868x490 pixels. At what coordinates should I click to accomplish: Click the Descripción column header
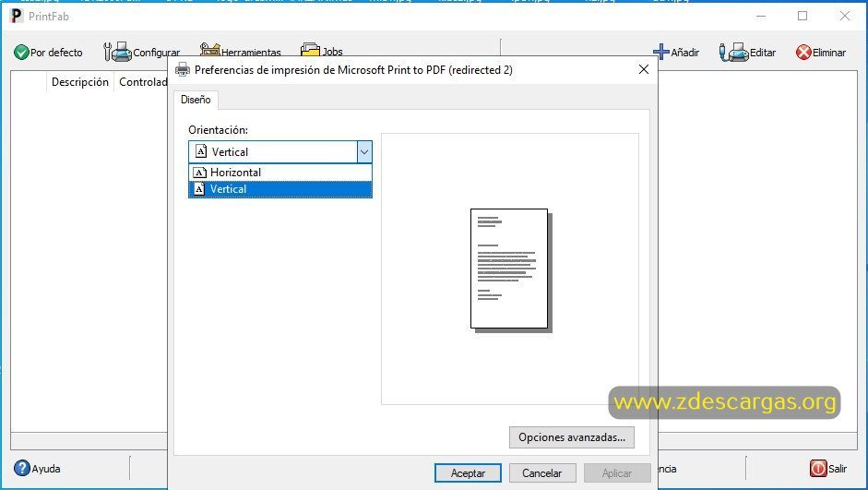coord(79,82)
